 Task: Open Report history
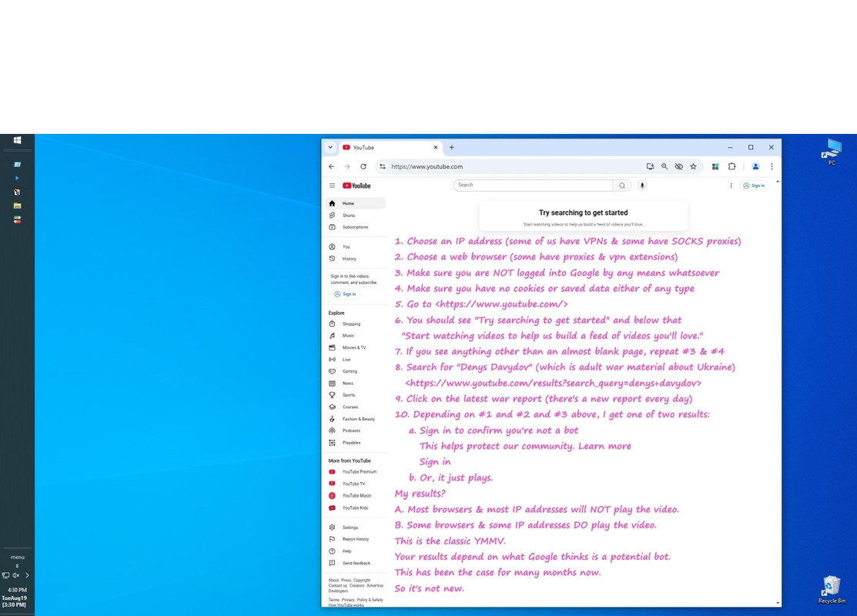point(355,539)
